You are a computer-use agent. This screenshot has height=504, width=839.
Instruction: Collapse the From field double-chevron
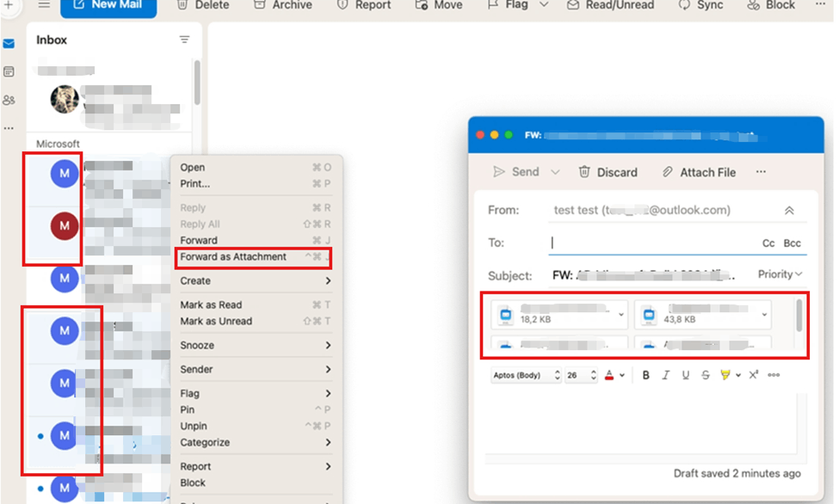tap(789, 210)
